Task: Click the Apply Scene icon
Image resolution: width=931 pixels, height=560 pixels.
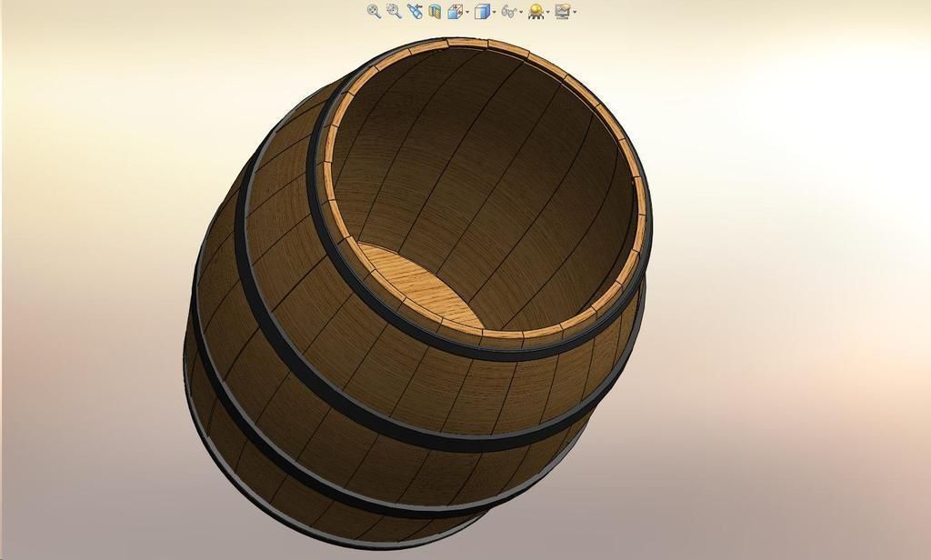Action: [536, 11]
